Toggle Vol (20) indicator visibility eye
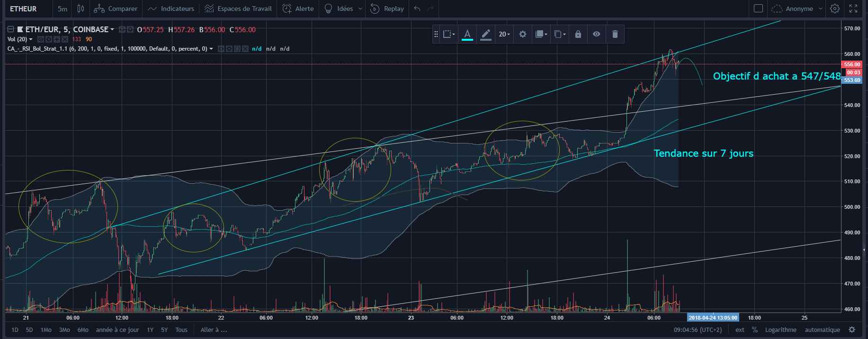 41,39
